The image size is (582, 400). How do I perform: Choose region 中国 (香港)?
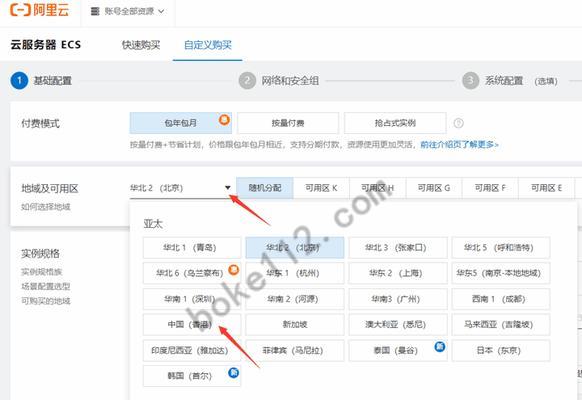192,325
